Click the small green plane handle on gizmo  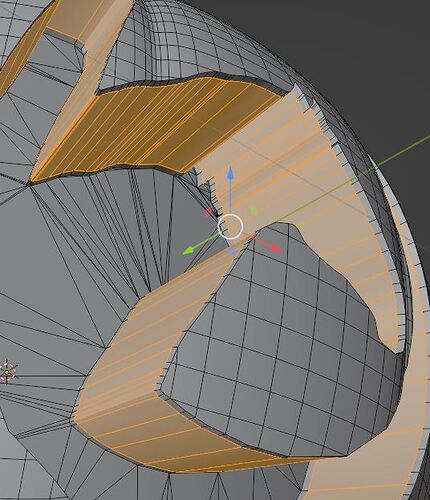[x=254, y=211]
